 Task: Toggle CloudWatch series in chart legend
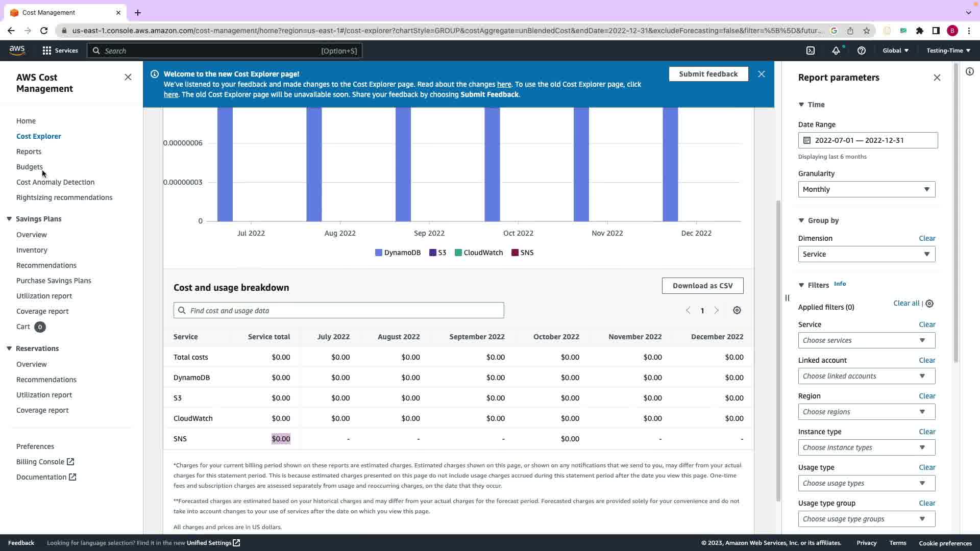pos(478,253)
